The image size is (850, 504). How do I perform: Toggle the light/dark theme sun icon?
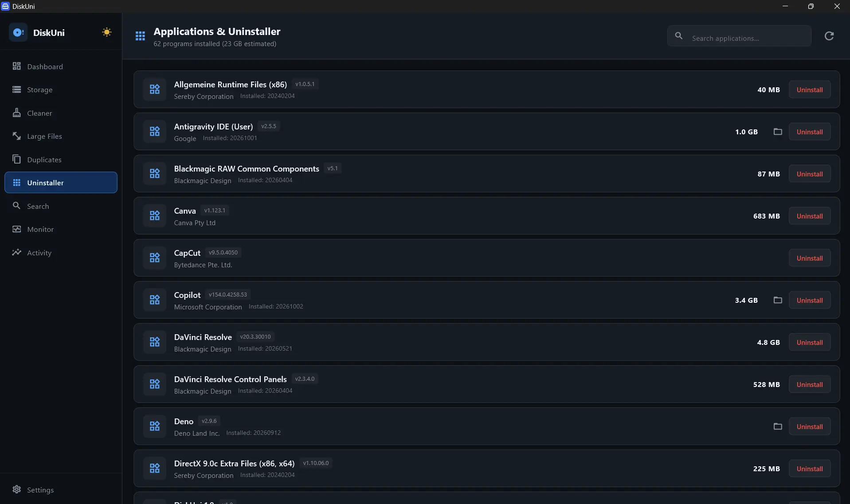tap(106, 32)
